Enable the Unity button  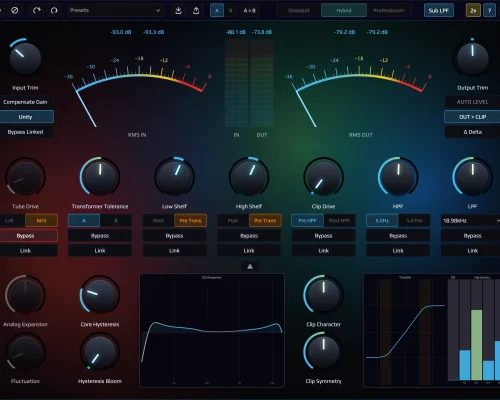[x=26, y=117]
